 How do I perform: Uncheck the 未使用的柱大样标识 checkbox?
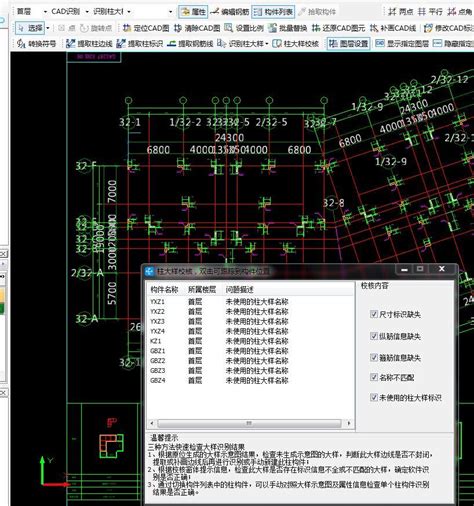(374, 397)
